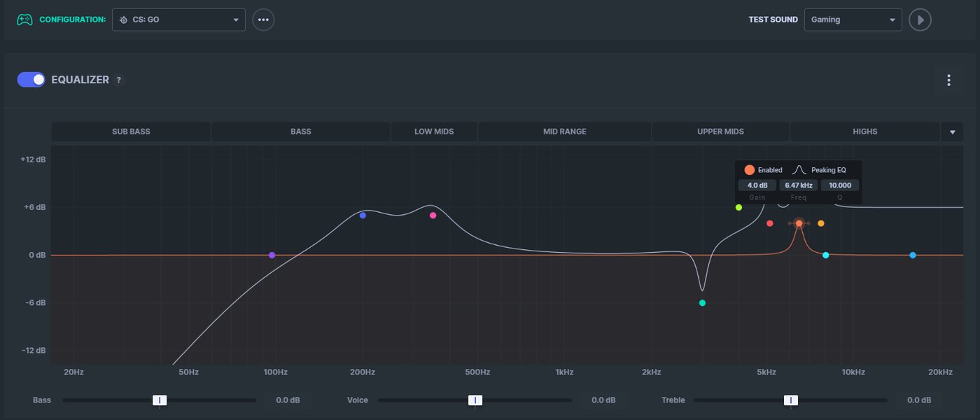The image size is (980, 420).
Task: Click the Bass slider handle
Action: coord(160,400)
